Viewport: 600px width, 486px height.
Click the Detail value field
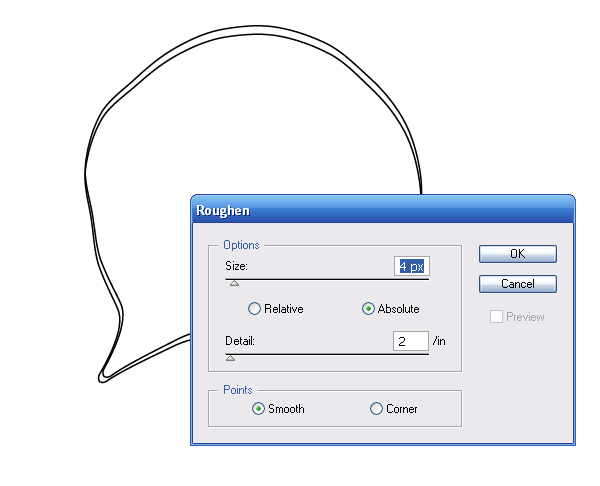[411, 341]
